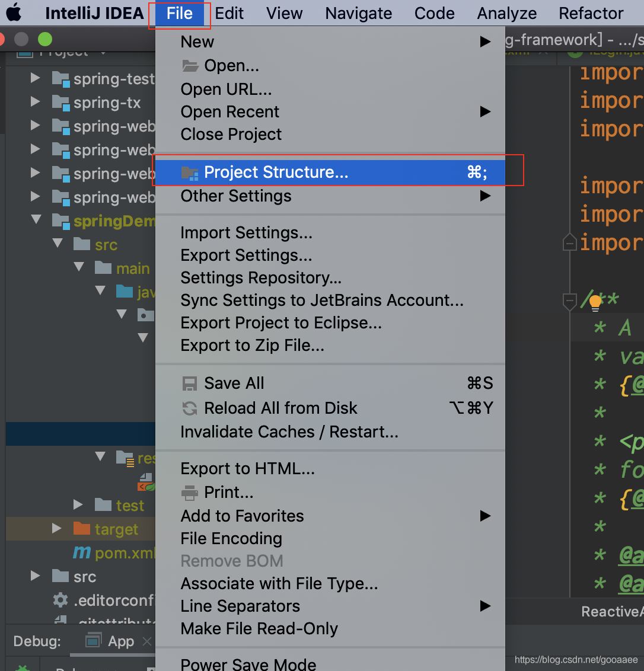
Task: Open the Edit menu in menu bar
Action: click(229, 13)
